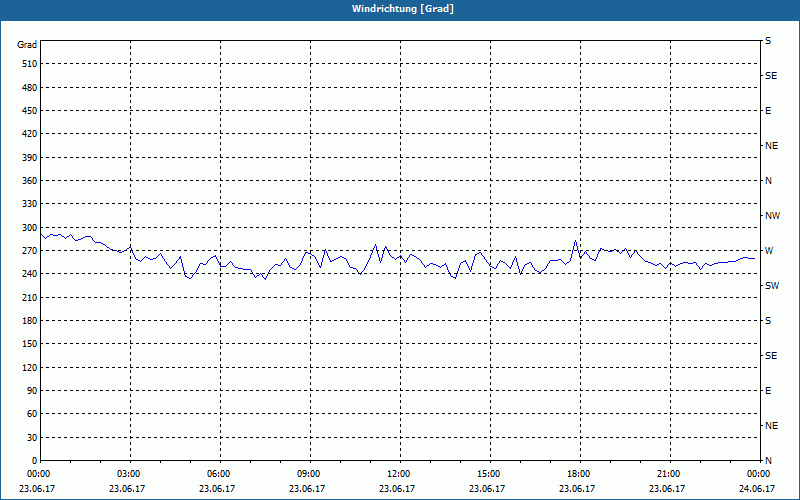Select the 150 tick label
800x500 pixels.
point(30,344)
